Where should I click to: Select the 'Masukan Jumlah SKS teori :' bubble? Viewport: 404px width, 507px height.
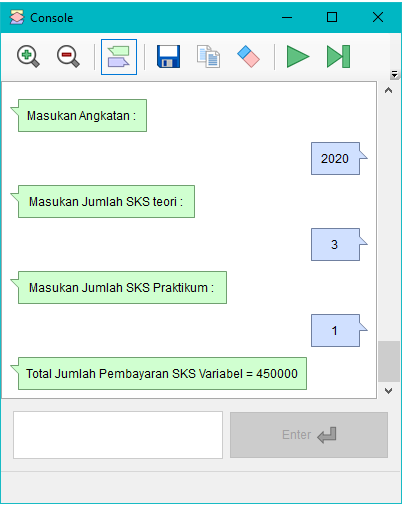point(103,201)
